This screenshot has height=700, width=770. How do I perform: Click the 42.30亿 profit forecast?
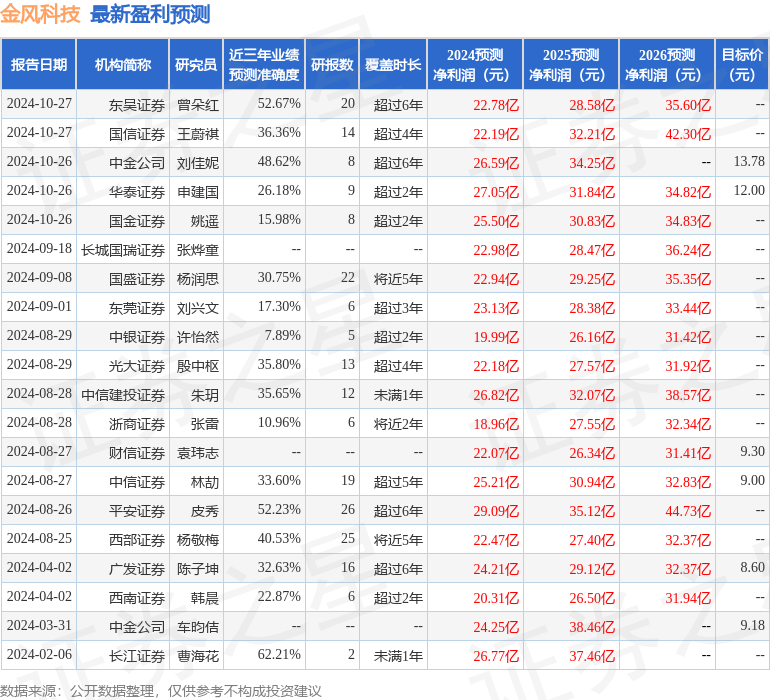coord(688,134)
